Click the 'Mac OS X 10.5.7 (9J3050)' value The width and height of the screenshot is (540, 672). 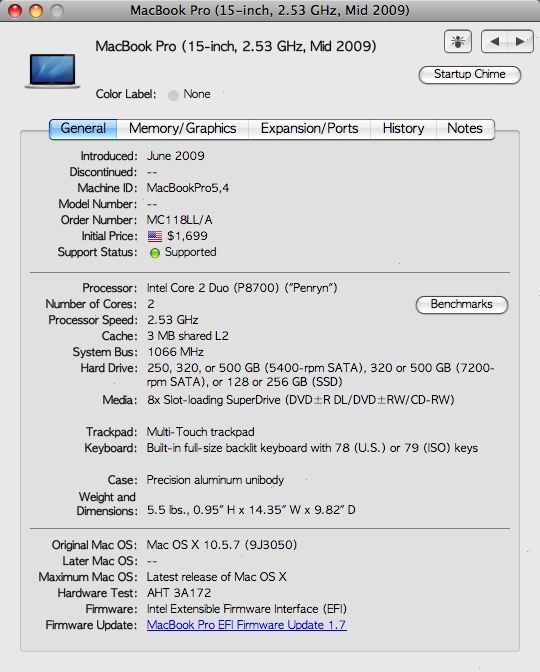coord(222,545)
